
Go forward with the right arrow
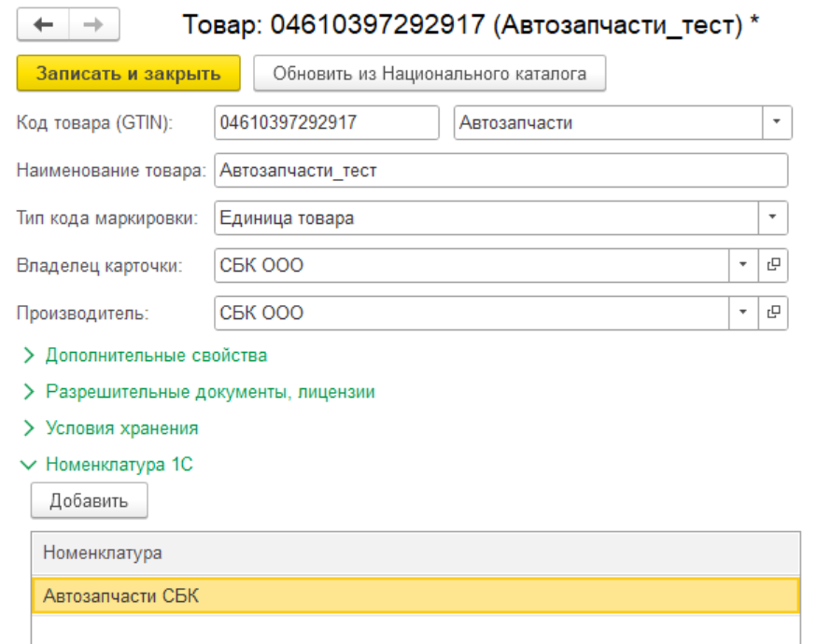pos(92,26)
